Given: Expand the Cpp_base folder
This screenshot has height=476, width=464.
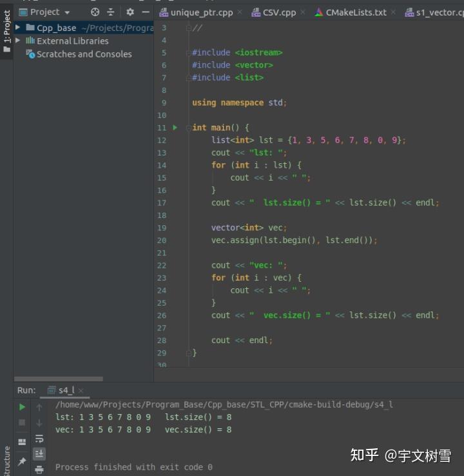Looking at the screenshot, I should [x=17, y=28].
